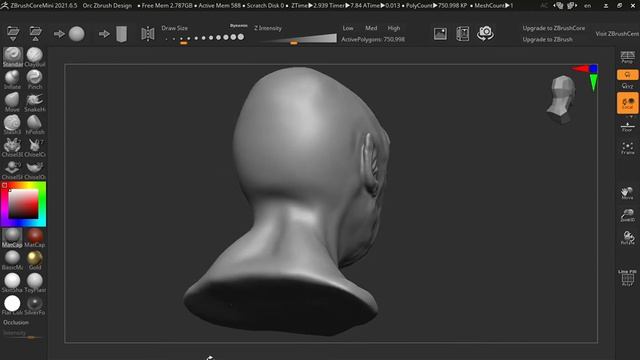Click the right-arrow layout icon in the title bar

tap(571, 6)
